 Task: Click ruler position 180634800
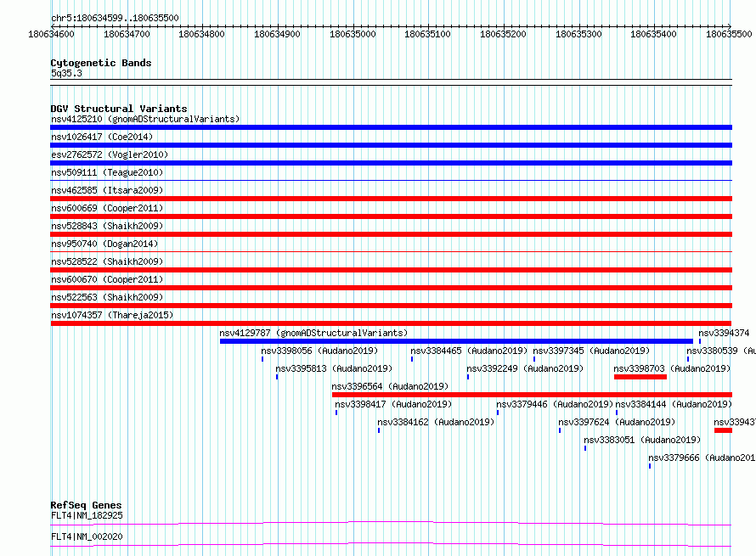point(201,34)
